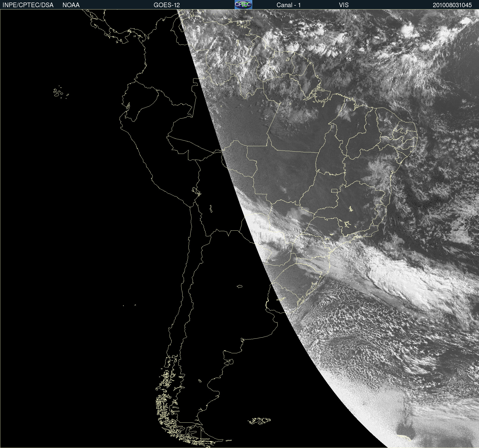Click the CPTEC logo in header
The image size is (479, 448).
point(243,5)
